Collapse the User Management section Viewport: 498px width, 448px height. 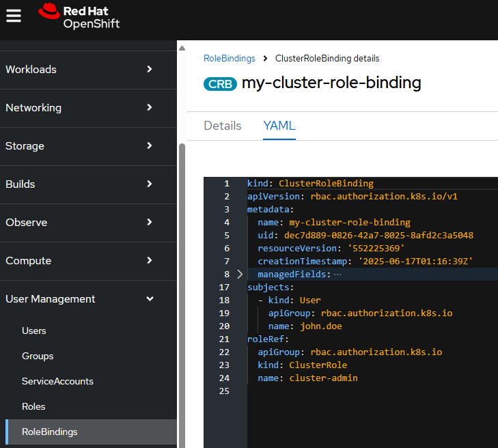pos(88,298)
